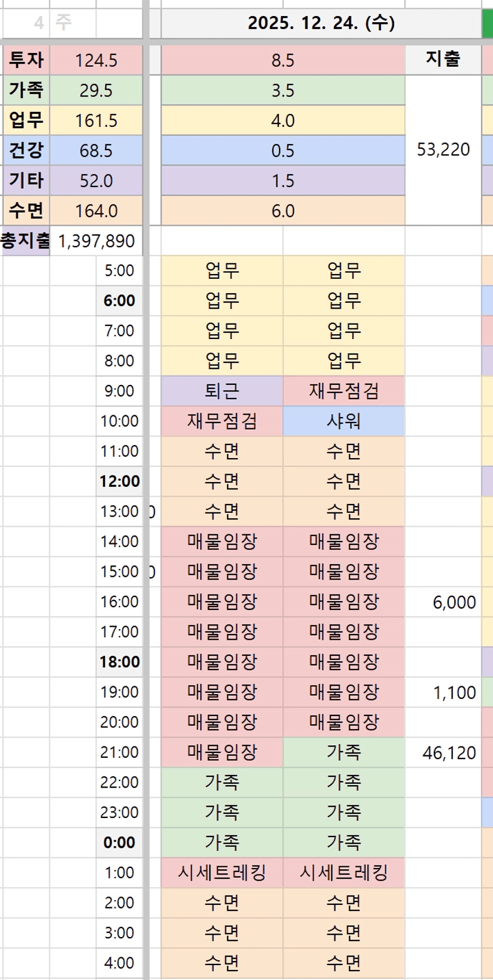Click the 지출 column header cell
Viewport: 493px width, 980px height.
pos(443,59)
